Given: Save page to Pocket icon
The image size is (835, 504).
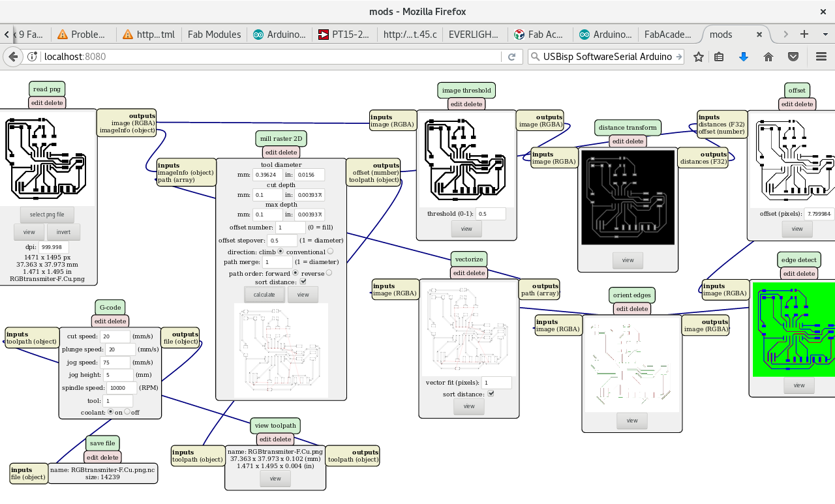Looking at the screenshot, I should point(793,57).
